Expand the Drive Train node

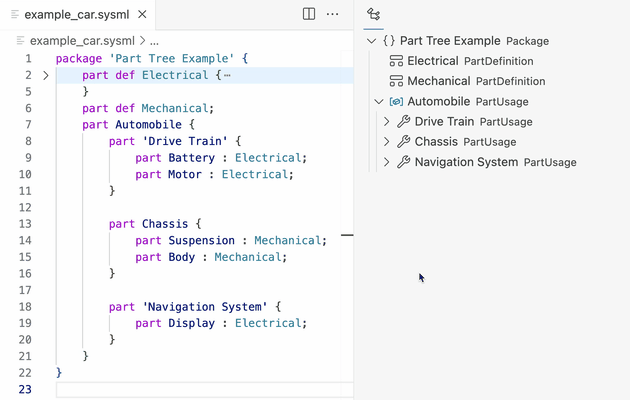click(x=387, y=122)
